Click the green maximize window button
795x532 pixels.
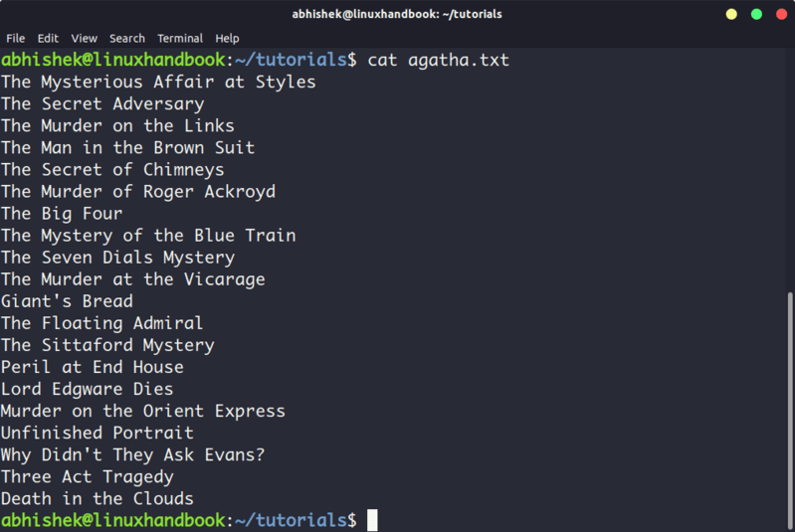point(756,14)
